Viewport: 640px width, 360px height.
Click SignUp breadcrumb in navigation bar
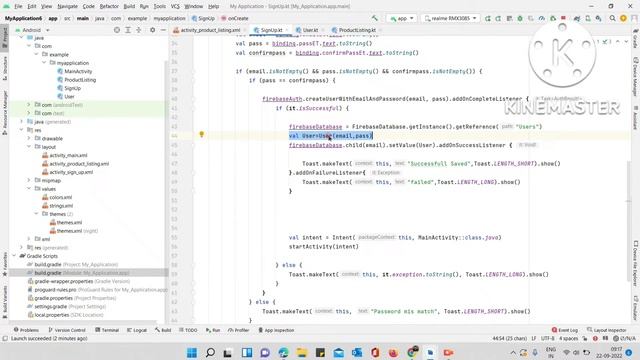point(203,18)
